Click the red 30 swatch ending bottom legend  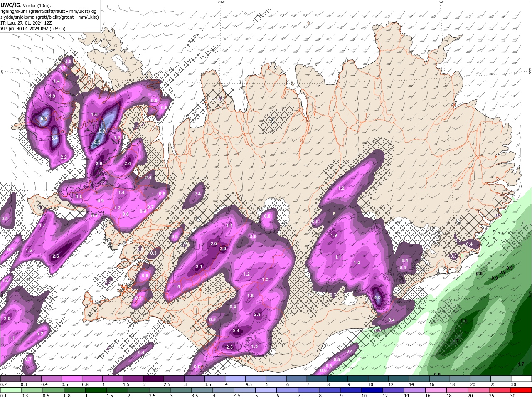[x=521, y=390]
